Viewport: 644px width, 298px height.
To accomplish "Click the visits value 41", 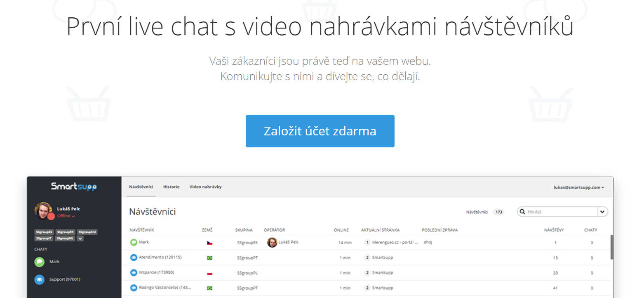I will [555, 288].
